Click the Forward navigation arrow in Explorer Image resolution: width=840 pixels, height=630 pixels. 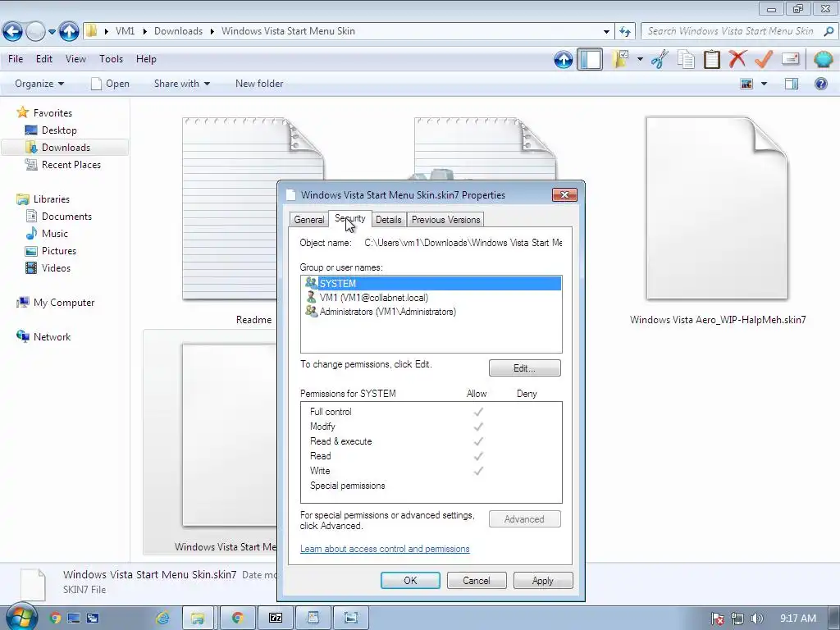point(36,32)
